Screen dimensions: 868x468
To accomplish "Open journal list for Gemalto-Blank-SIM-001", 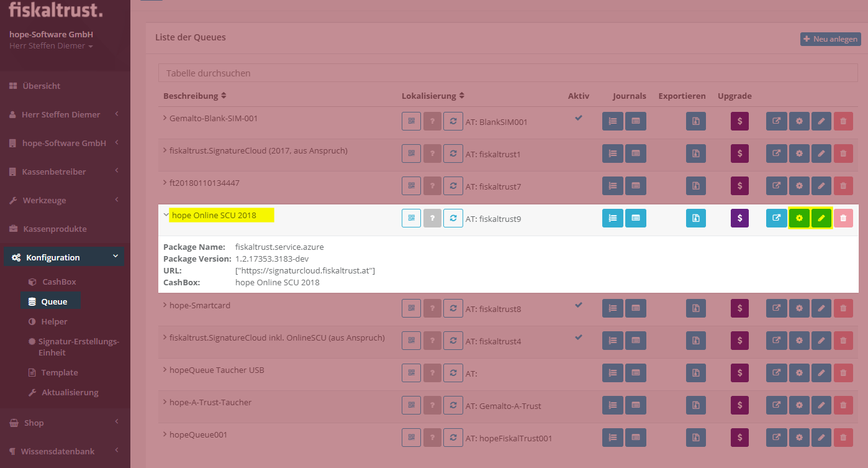I will click(x=613, y=121).
